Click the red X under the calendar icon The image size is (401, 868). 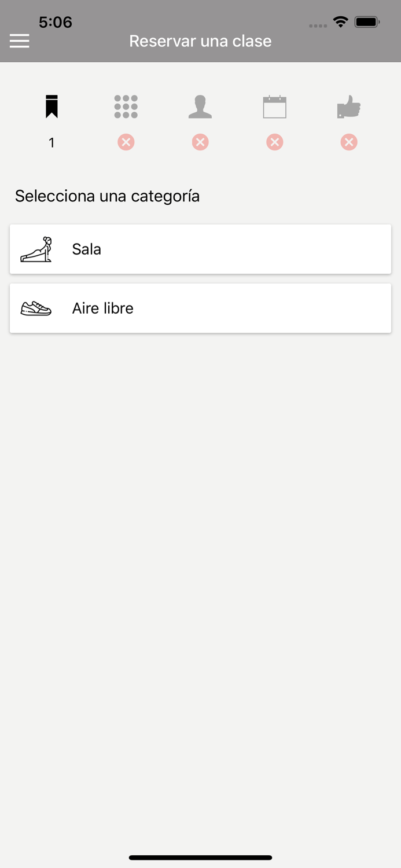tap(274, 142)
